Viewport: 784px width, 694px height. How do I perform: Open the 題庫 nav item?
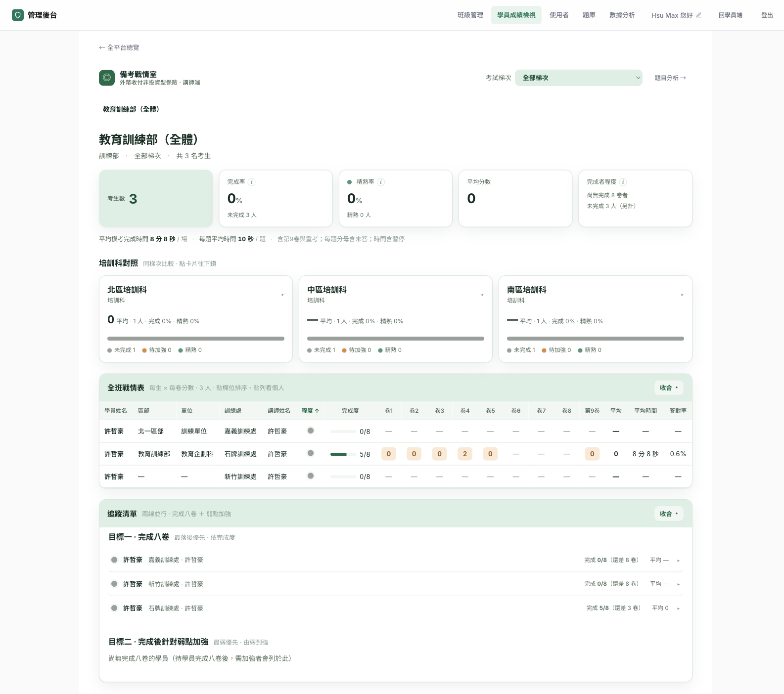click(x=589, y=15)
